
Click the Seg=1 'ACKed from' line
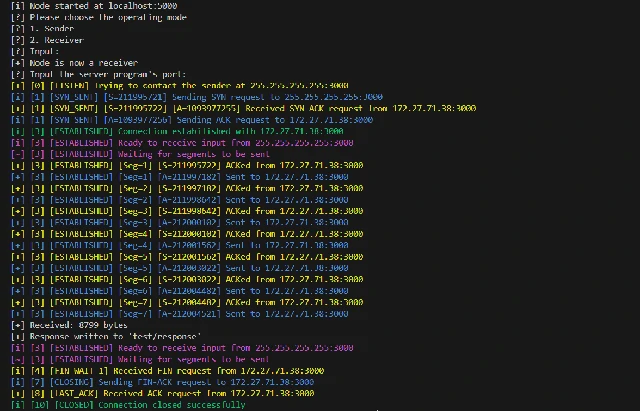coord(187,165)
